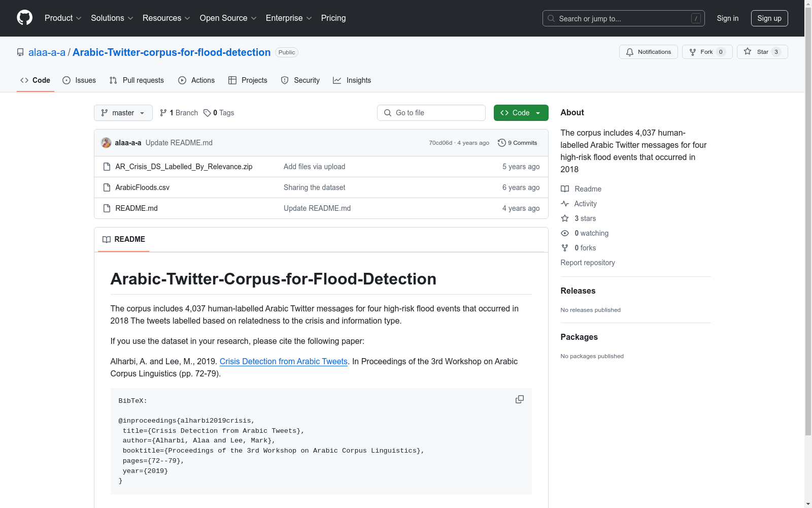Image resolution: width=812 pixels, height=508 pixels.
Task: Open commit message 'Add files via upload'
Action: coord(315,167)
